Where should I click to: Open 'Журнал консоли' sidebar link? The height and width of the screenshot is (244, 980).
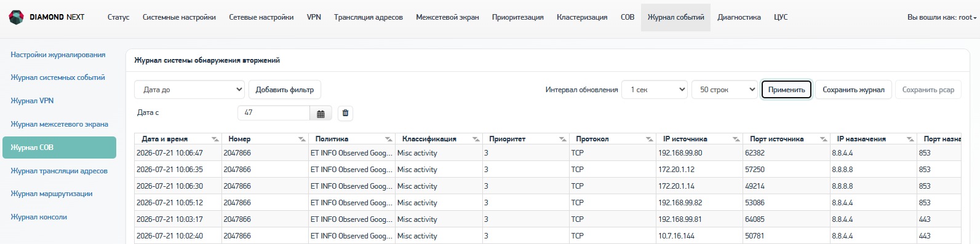tap(39, 217)
